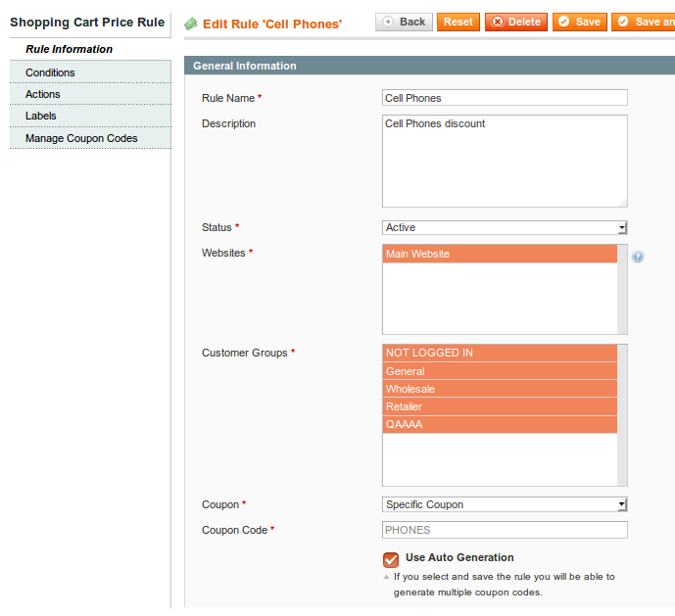Open the Conditions tab
Viewport: 675px width, 616px height.
[50, 72]
